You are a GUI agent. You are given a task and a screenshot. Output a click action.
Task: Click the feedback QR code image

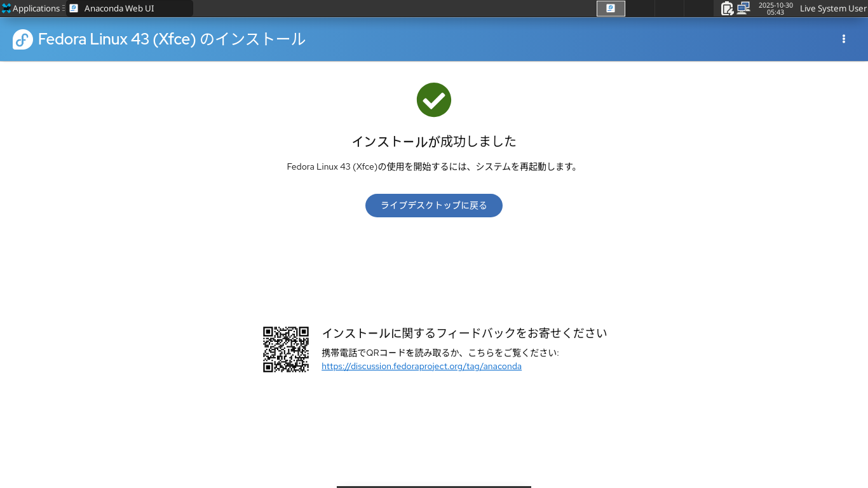286,349
